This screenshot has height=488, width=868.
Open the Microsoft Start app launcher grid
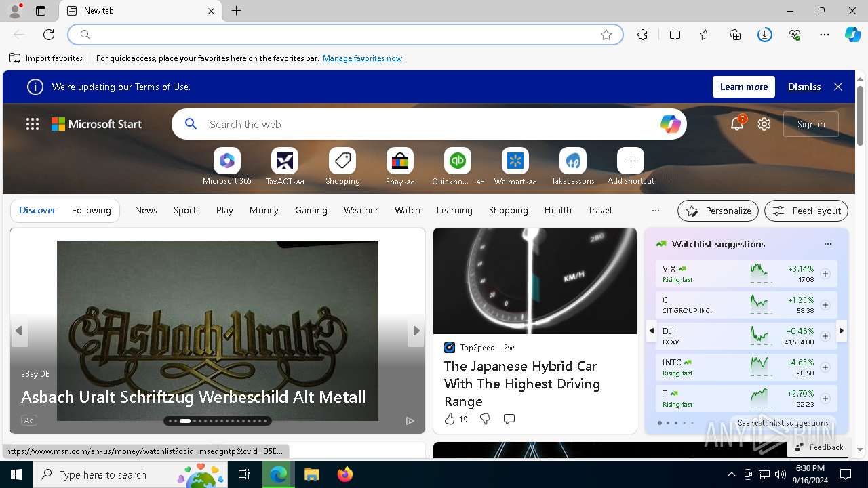pos(33,124)
